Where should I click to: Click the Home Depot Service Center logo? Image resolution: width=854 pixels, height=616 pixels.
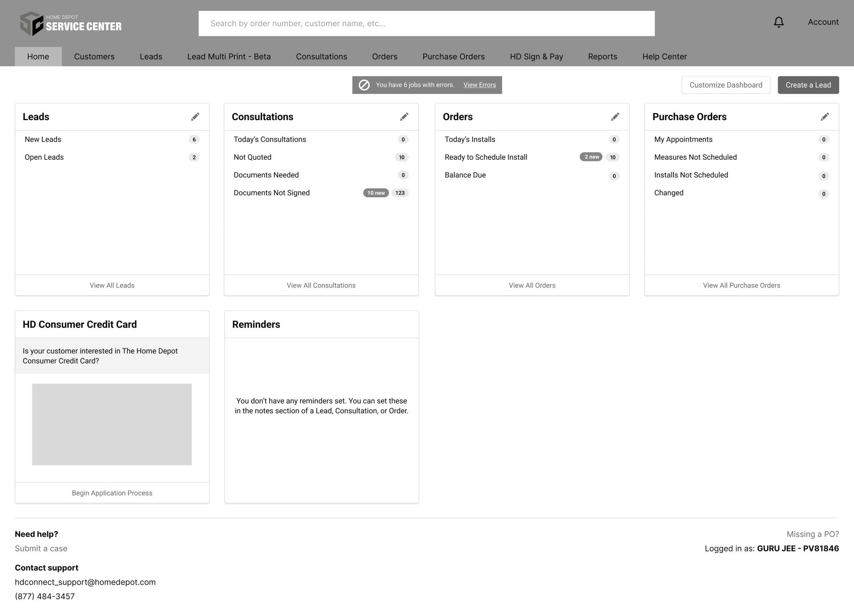(x=71, y=23)
